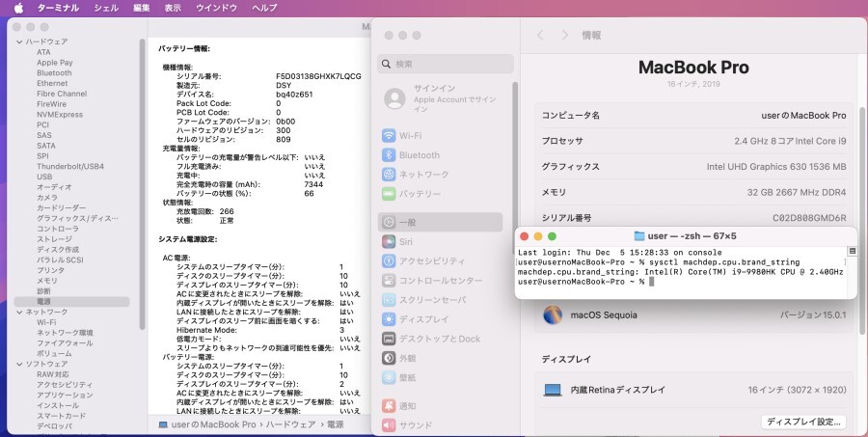
Task: Collapse the ネットワーク tree section
Action: point(19,312)
